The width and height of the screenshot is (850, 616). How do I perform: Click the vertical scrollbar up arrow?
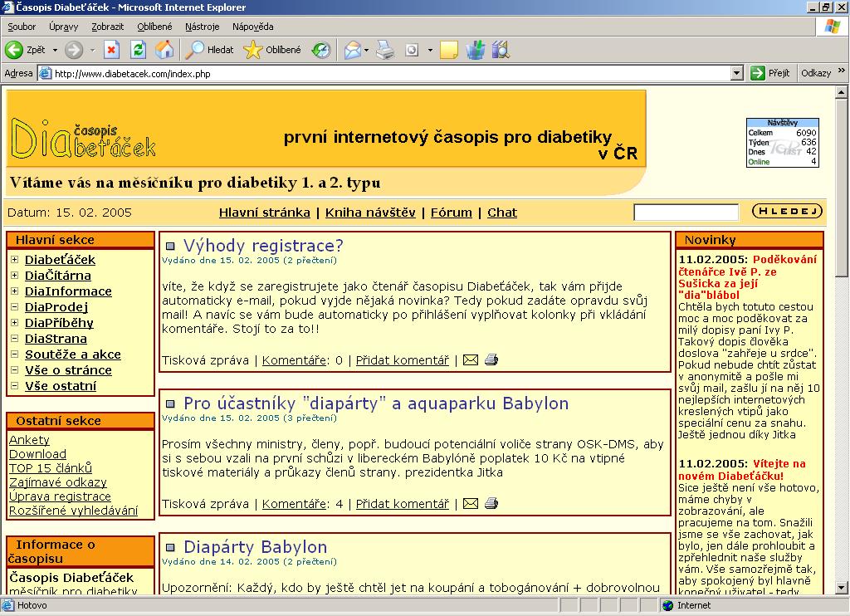[x=842, y=92]
